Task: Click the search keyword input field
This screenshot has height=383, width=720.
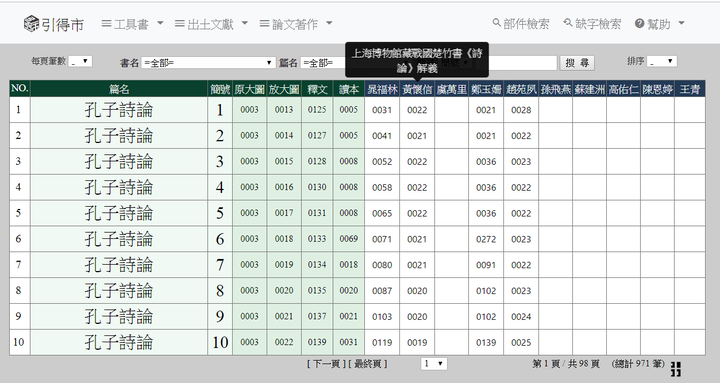Action: (x=516, y=63)
